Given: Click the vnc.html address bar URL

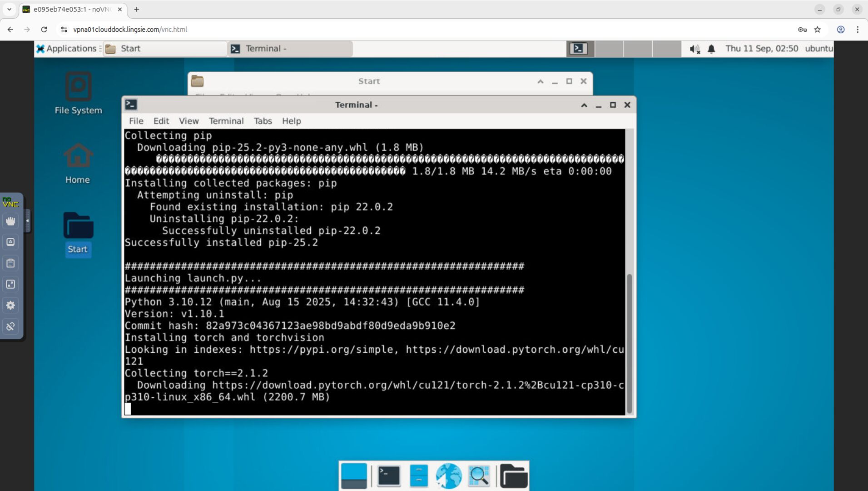Looking at the screenshot, I should (x=129, y=29).
